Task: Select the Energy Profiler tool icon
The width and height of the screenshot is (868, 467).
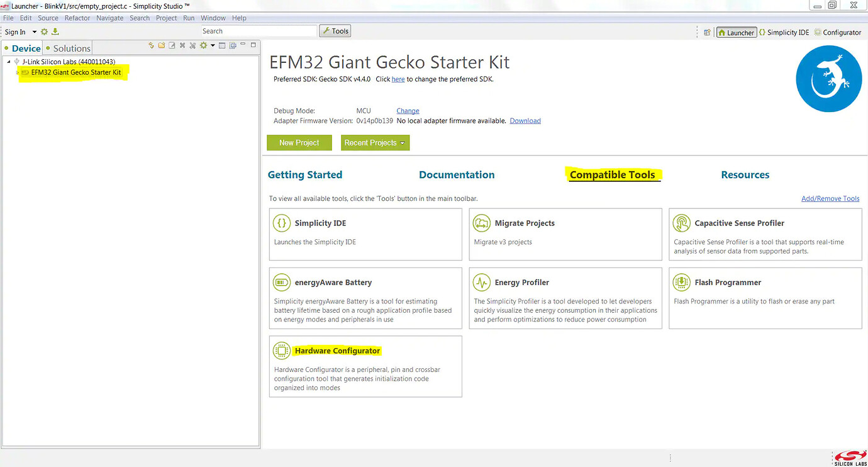Action: pos(481,282)
